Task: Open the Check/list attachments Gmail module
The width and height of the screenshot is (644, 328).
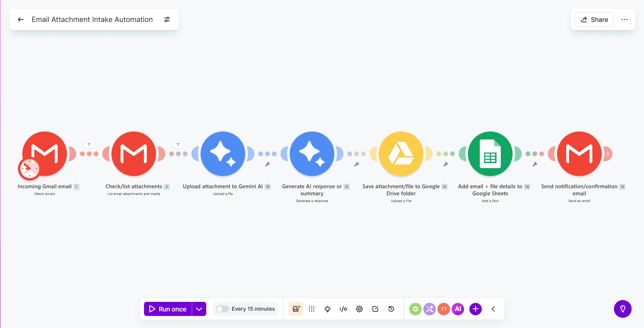Action: [x=134, y=154]
